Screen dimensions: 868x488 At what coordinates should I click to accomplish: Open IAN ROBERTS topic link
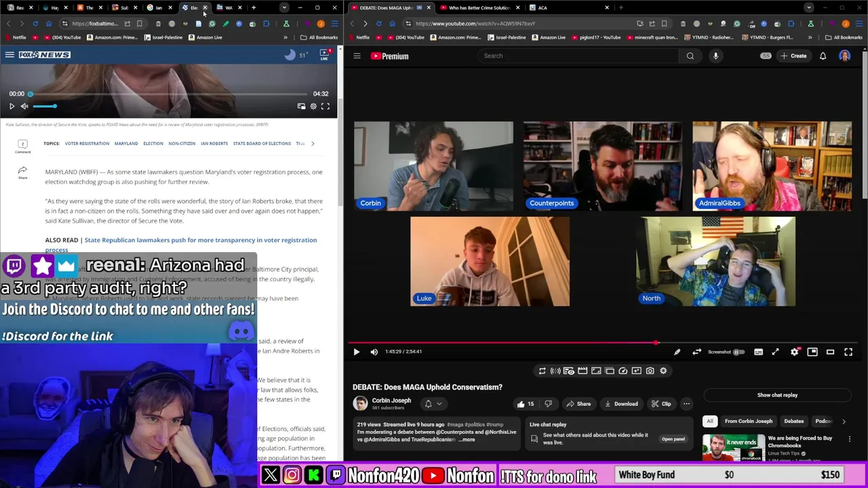pos(214,144)
